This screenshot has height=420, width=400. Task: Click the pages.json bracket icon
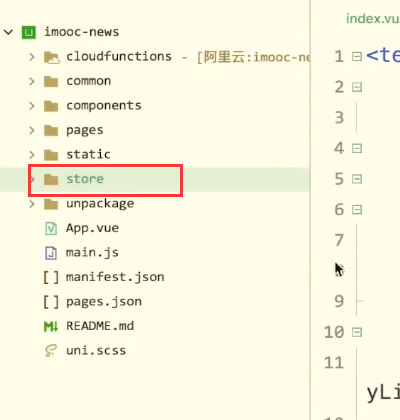pos(51,302)
